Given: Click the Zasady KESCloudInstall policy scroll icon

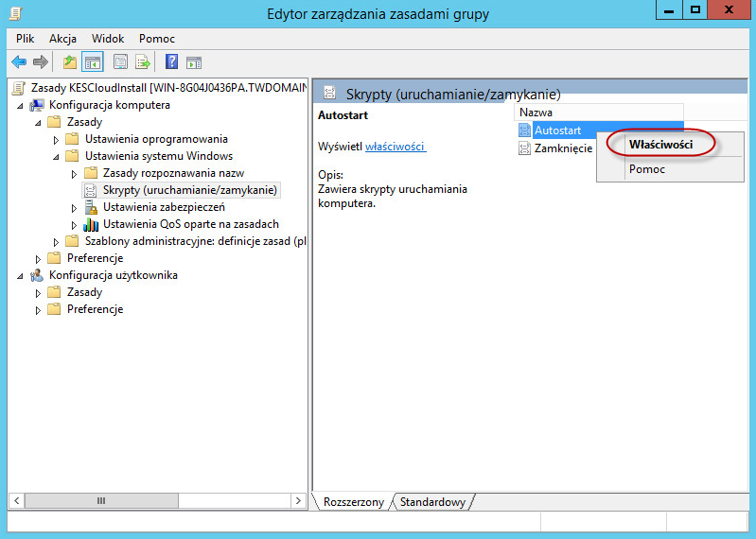Looking at the screenshot, I should (19, 88).
